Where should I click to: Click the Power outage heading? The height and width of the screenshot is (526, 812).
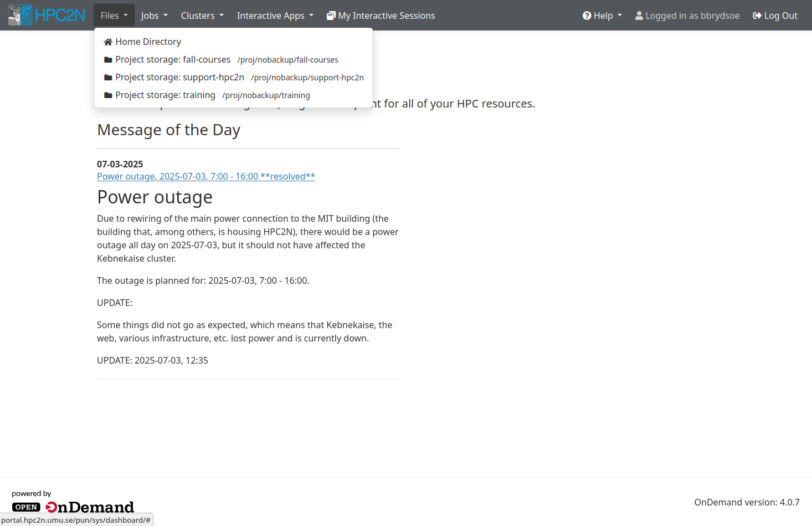point(155,197)
